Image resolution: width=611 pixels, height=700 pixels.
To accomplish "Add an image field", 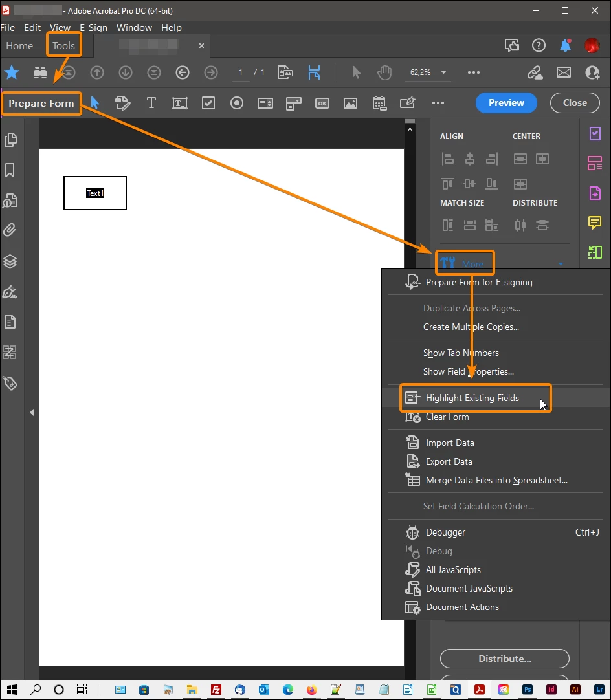I will (x=350, y=103).
